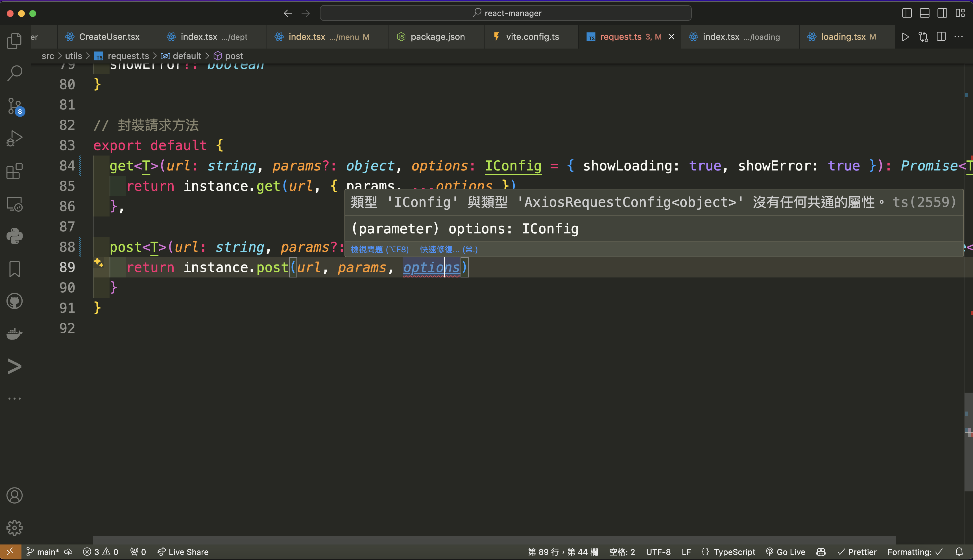This screenshot has width=973, height=560.
Task: Publish changes with cloud sync icon in status bar
Action: point(68,552)
